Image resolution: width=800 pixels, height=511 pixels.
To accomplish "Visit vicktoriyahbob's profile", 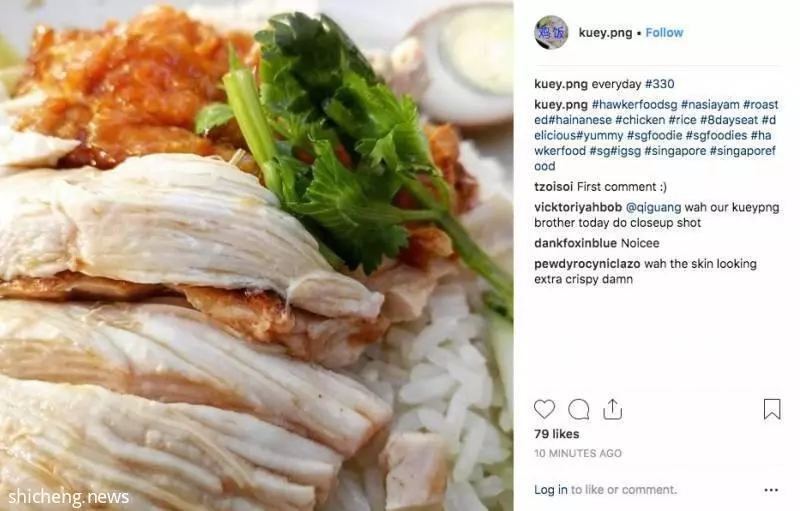I will (578, 207).
